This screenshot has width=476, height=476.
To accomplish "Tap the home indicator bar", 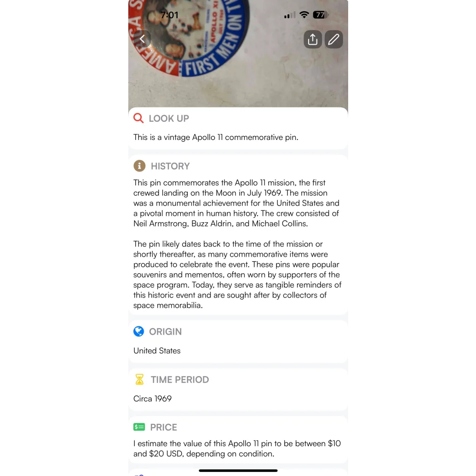I will [x=238, y=470].
